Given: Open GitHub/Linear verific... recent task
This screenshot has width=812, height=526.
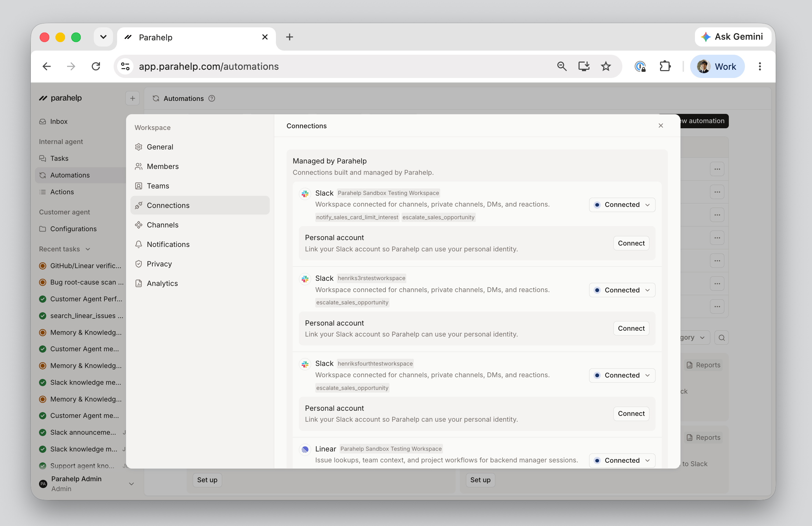Looking at the screenshot, I should 81,266.
